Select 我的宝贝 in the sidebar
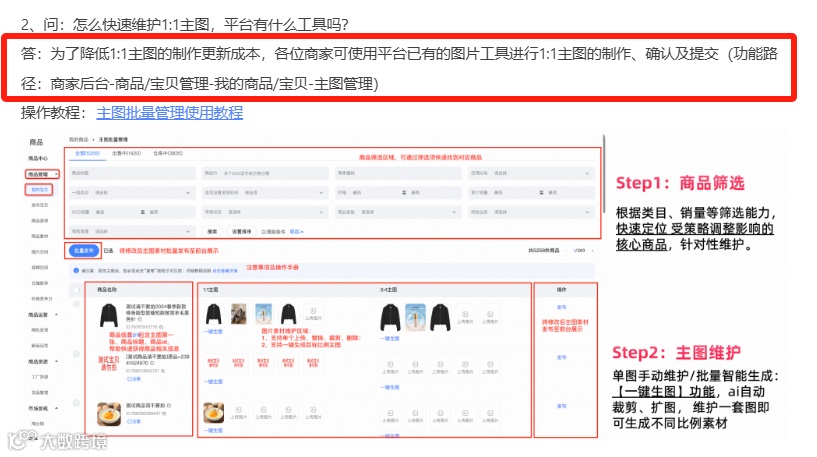Viewport: 817px width, 457px height. coord(39,190)
